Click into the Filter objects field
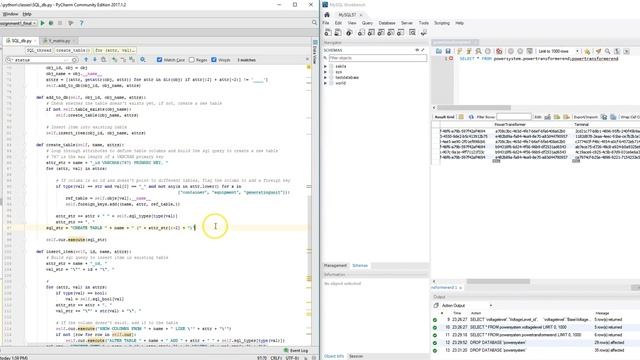 (x=378, y=58)
